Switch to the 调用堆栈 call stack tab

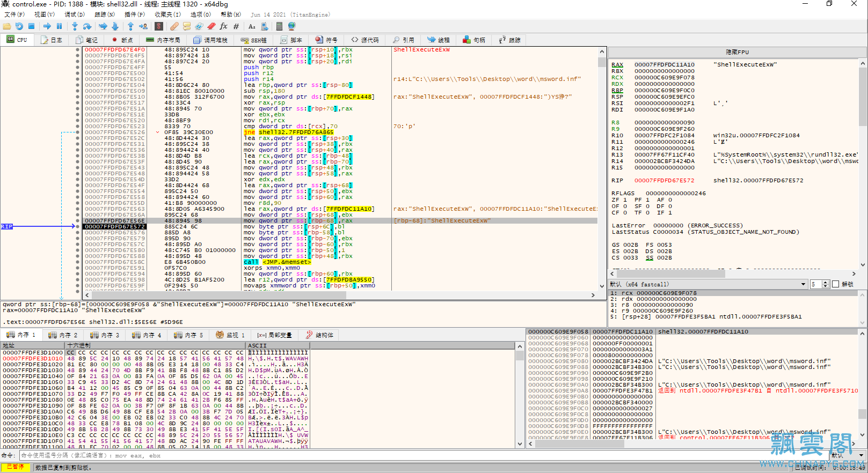[211, 40]
